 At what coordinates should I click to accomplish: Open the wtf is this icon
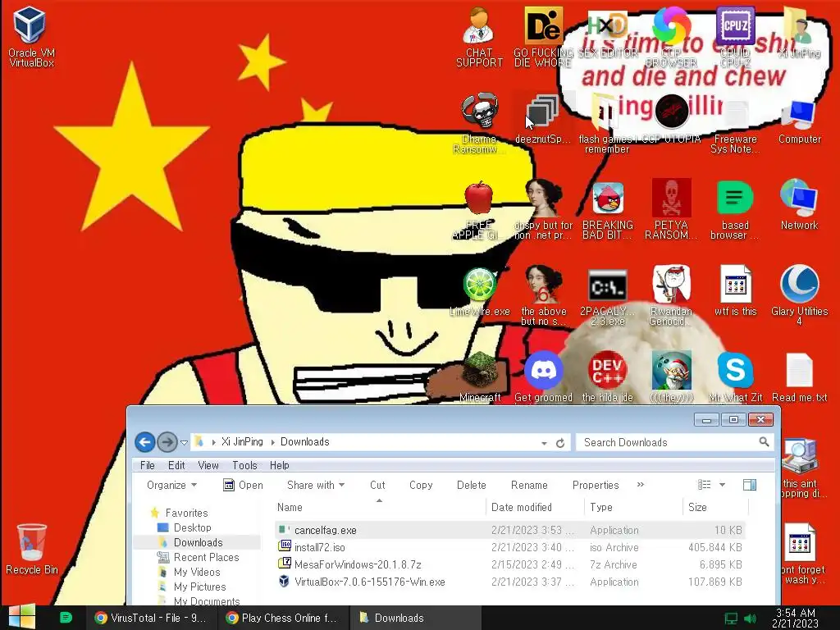point(735,291)
